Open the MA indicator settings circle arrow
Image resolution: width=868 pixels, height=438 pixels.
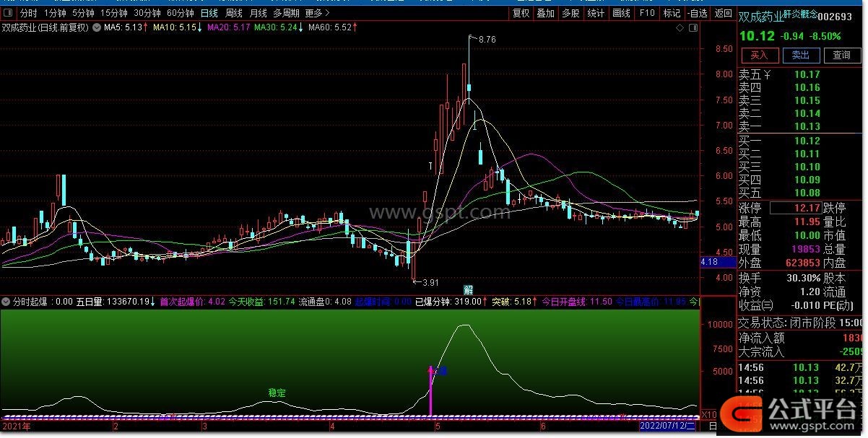(x=97, y=27)
